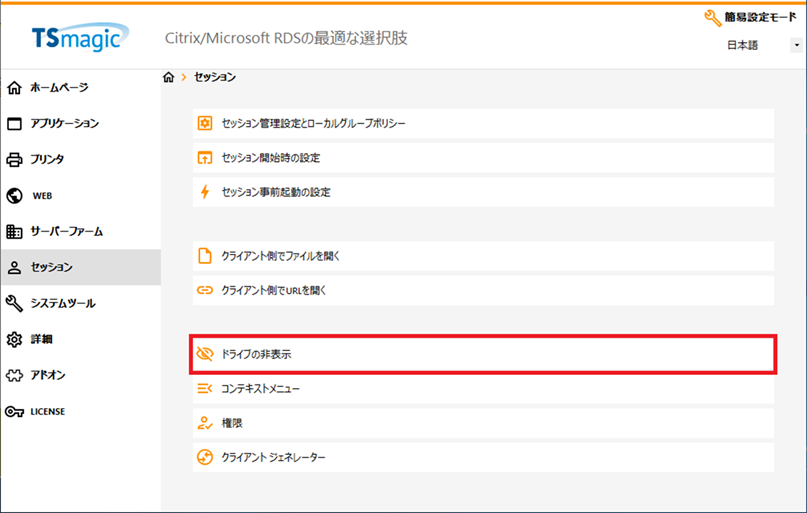Viewport: 807px width, 513px height.
Task: Open the 日本語 language dropdown
Action: [764, 46]
